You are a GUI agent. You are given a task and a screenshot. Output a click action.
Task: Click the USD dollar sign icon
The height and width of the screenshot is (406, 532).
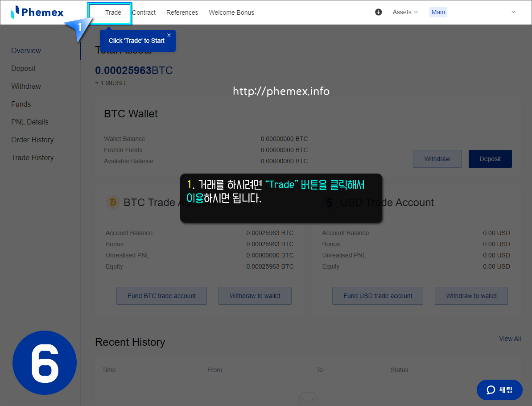click(329, 203)
